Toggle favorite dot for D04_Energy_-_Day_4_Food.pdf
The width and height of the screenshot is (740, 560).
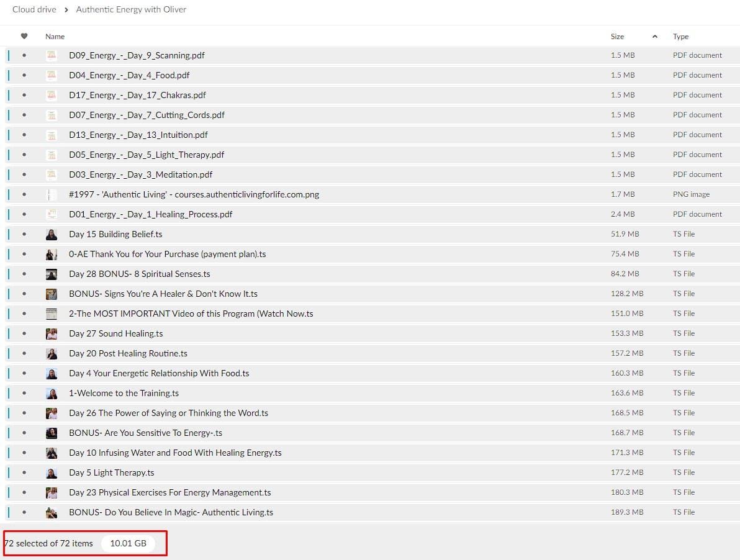click(24, 75)
